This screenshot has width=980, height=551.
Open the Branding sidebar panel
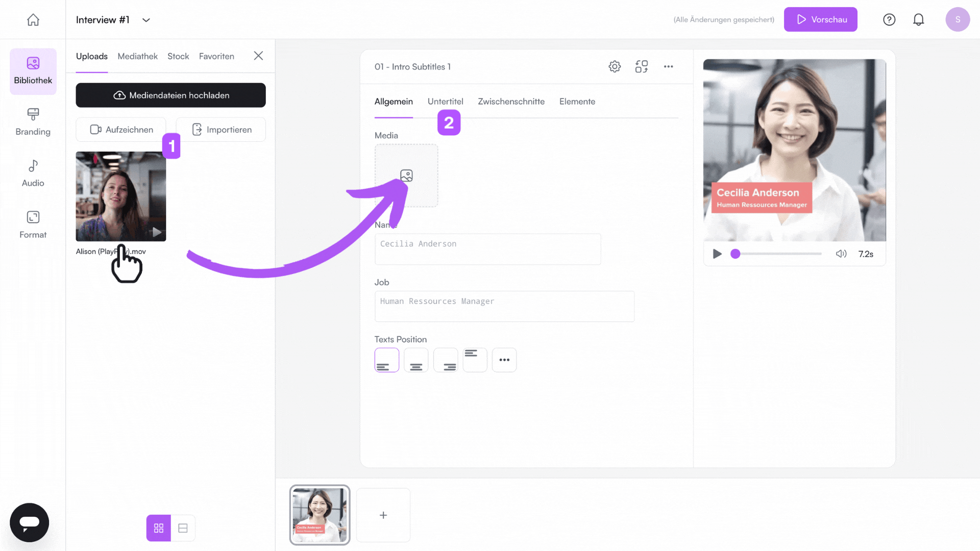tap(33, 122)
